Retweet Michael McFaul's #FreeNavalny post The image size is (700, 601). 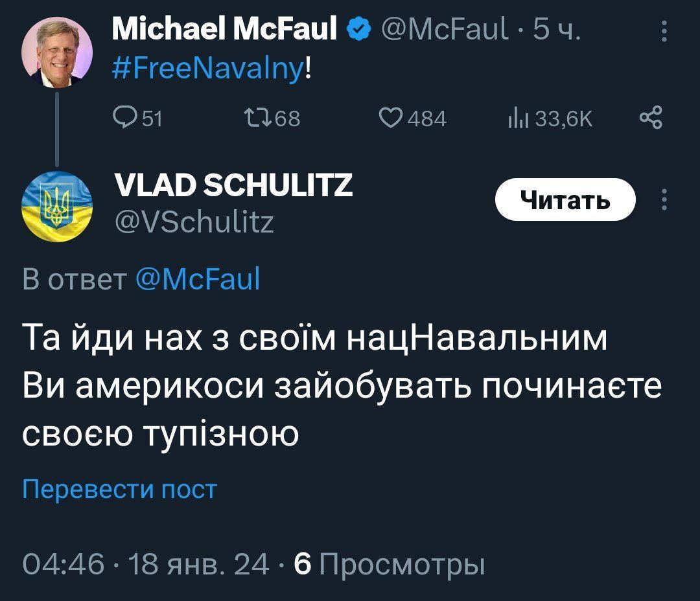[251, 118]
